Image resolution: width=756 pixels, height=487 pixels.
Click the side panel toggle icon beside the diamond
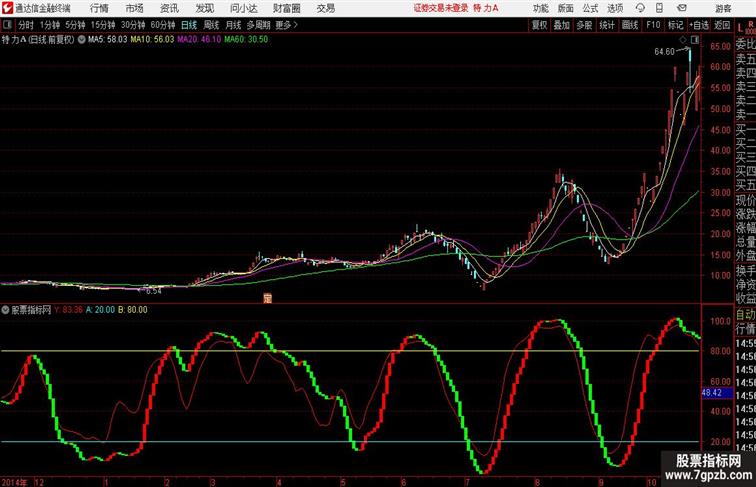(x=695, y=40)
